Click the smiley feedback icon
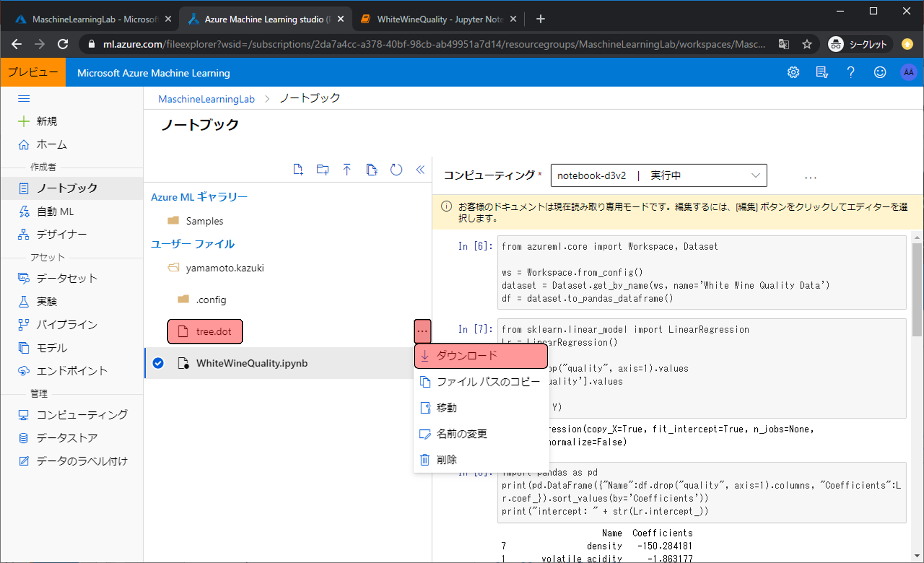The image size is (924, 563). (x=879, y=73)
